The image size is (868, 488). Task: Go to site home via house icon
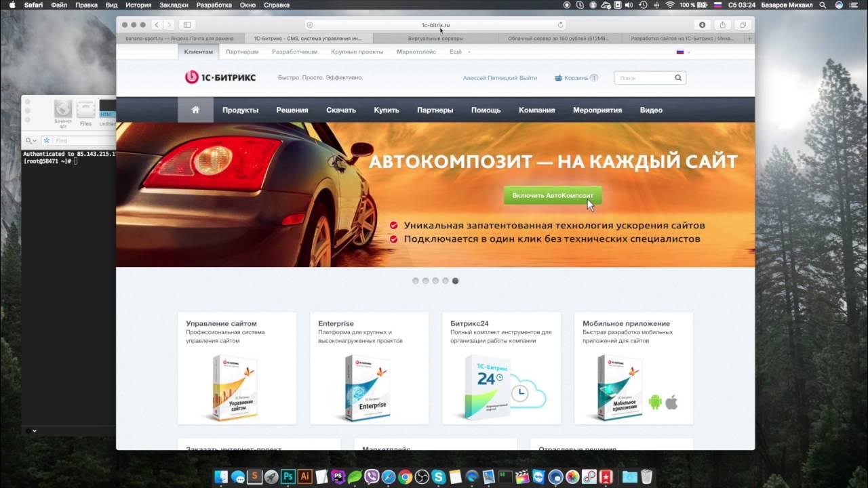pos(195,110)
